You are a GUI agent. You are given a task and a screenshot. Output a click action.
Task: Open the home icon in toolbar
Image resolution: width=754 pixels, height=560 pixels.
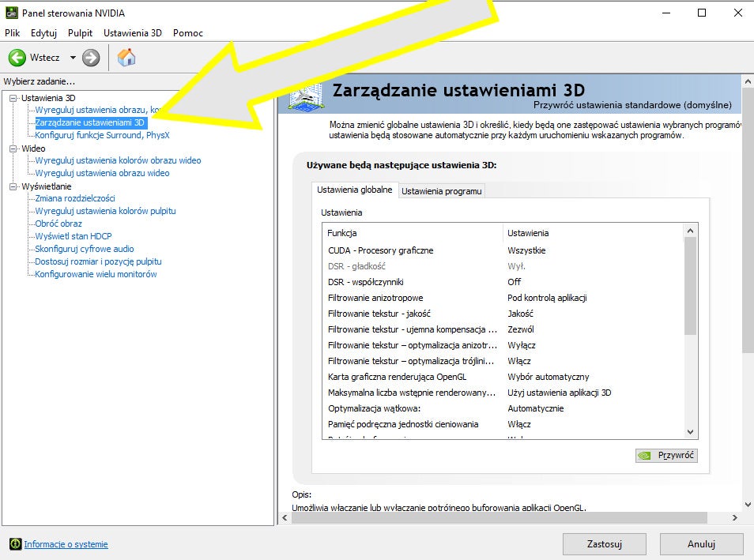click(126, 57)
